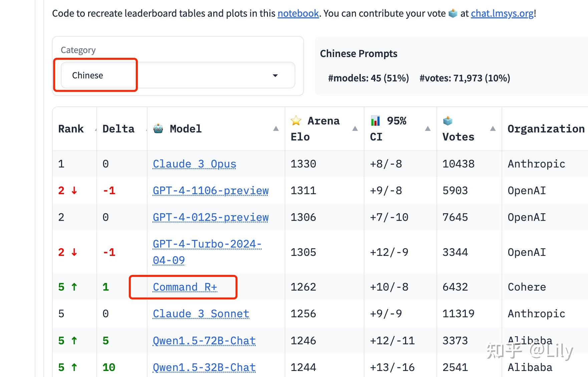Open Command R+ model link
The image size is (588, 377).
pos(185,287)
